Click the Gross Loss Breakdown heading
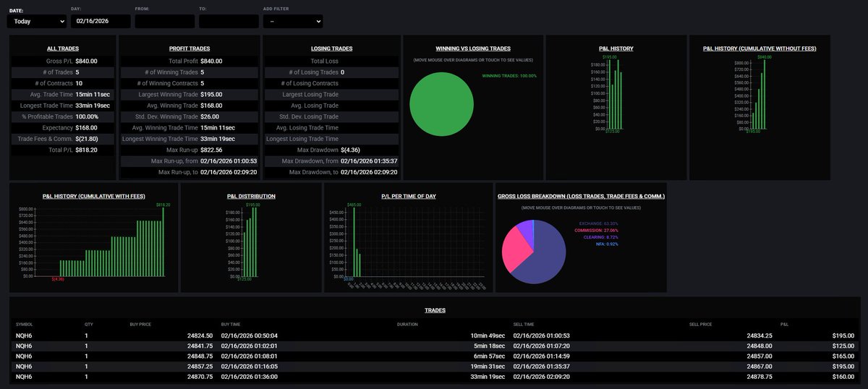The width and height of the screenshot is (868, 389). 581,196
